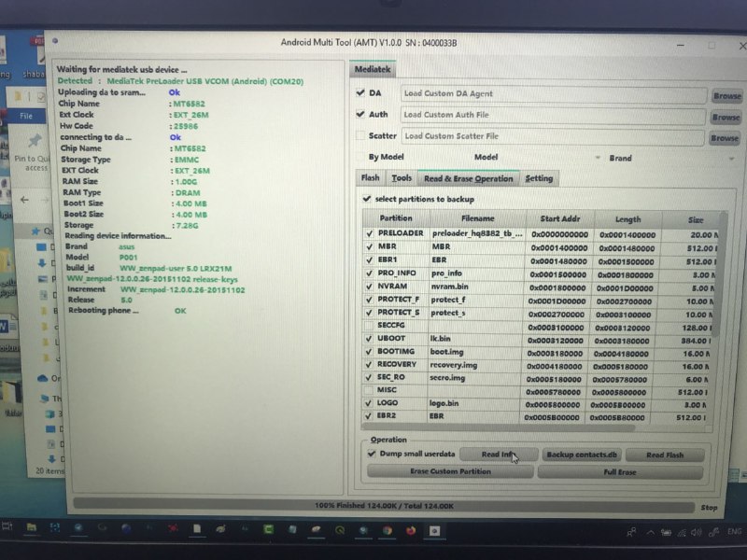Expand hidden system tray icons chevron
This screenshot has height=560, width=747.
tap(650, 532)
